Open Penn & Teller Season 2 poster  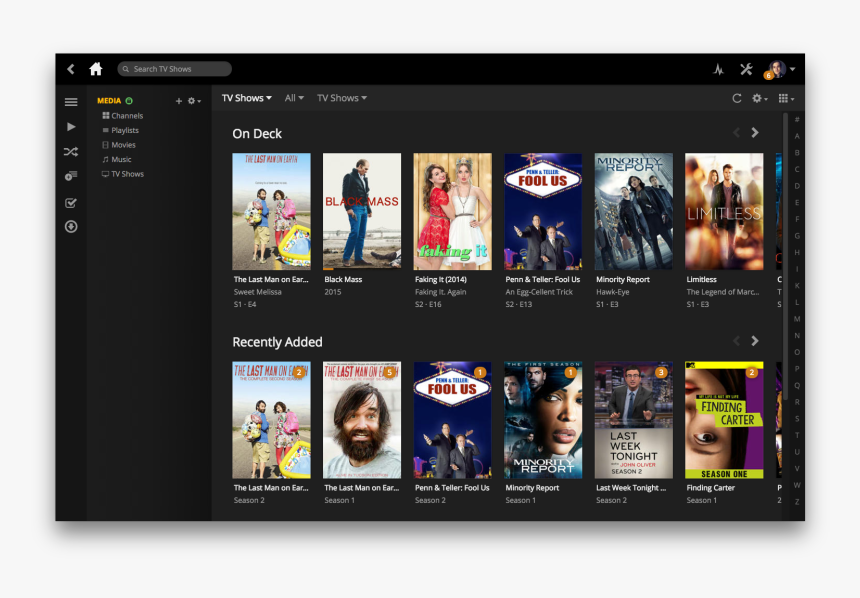[452, 420]
